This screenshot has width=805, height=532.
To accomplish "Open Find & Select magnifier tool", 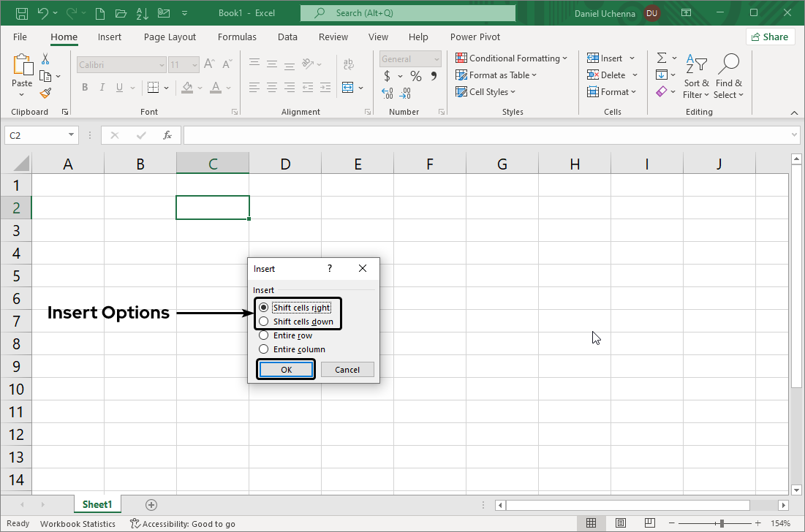I will [x=728, y=75].
